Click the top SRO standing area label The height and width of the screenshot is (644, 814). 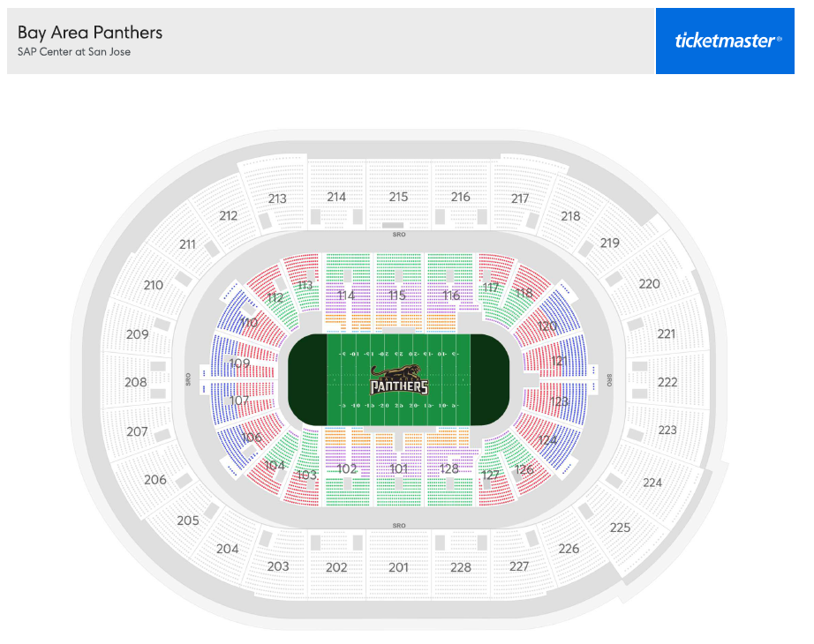pyautogui.click(x=399, y=235)
